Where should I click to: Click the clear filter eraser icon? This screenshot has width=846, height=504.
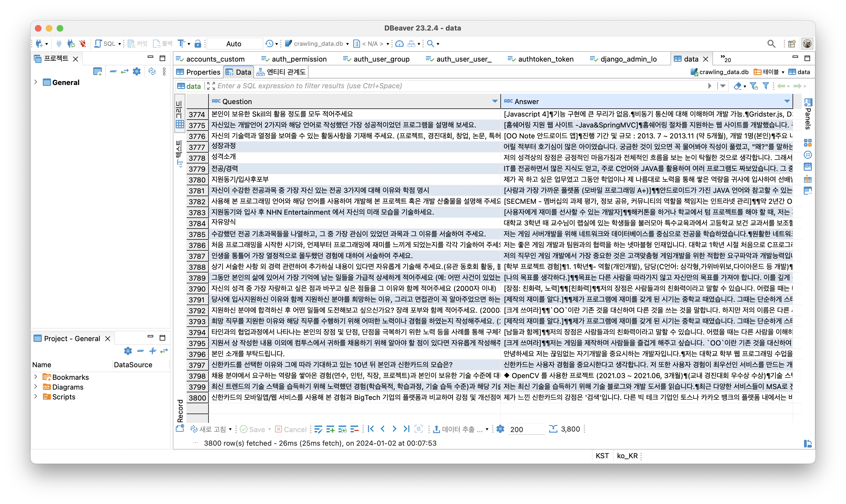pyautogui.click(x=737, y=86)
